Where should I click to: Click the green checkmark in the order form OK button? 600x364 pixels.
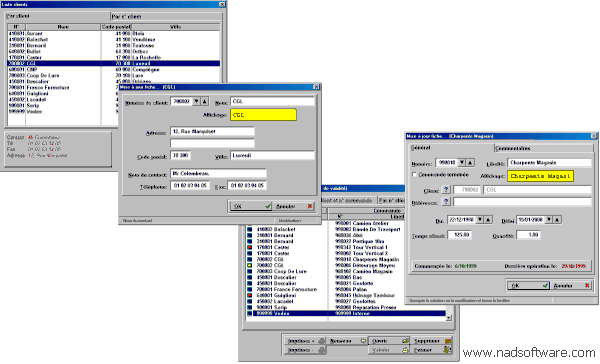[545, 286]
